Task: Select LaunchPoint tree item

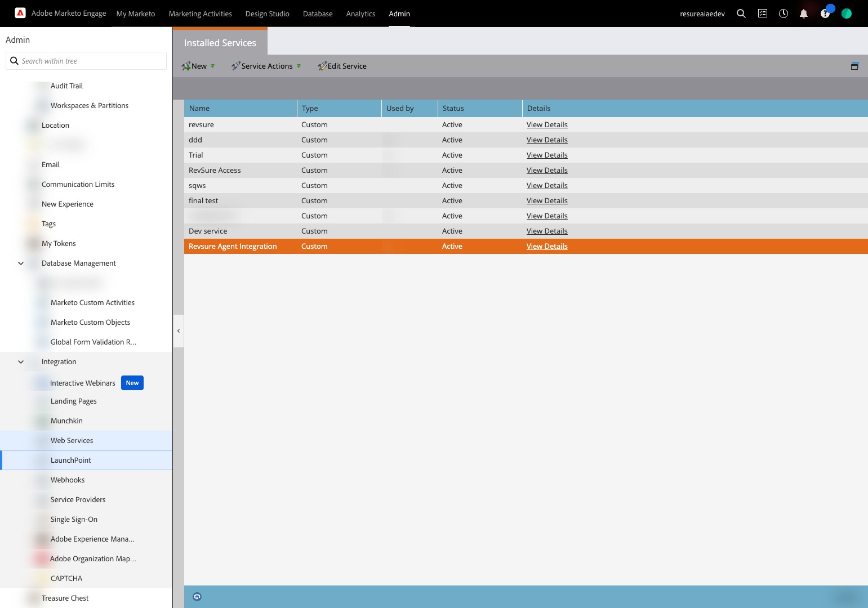Action: coord(71,460)
